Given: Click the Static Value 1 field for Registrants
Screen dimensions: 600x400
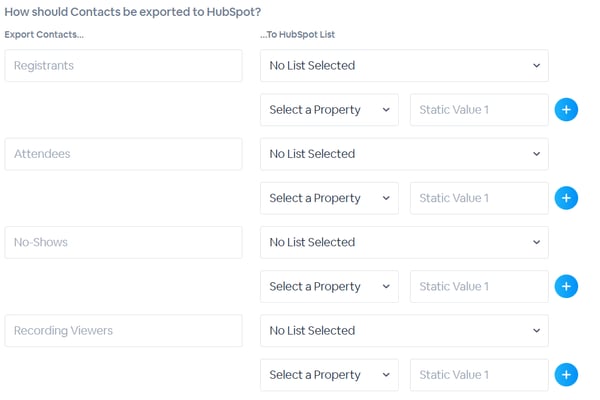Looking at the screenshot, I should point(479,110).
